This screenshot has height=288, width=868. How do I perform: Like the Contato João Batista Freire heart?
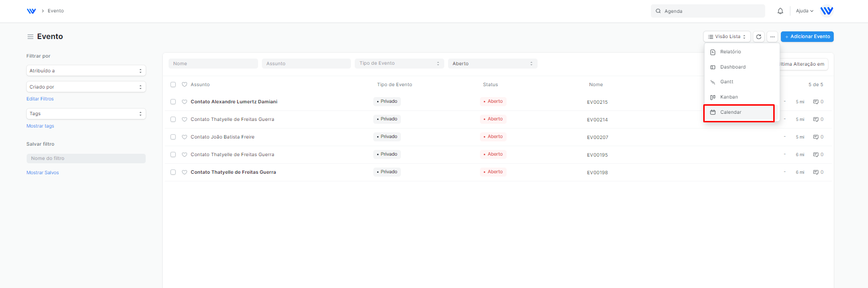coord(184,137)
